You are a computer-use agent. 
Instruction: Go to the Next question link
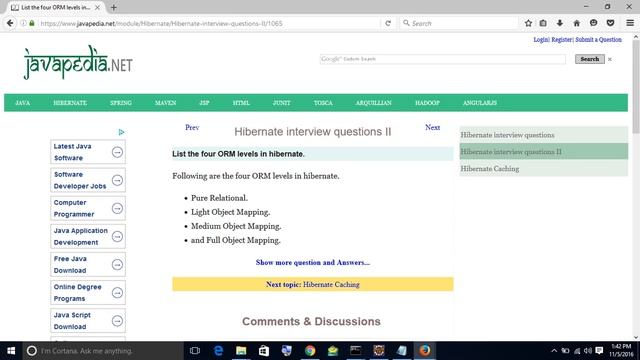click(x=432, y=127)
